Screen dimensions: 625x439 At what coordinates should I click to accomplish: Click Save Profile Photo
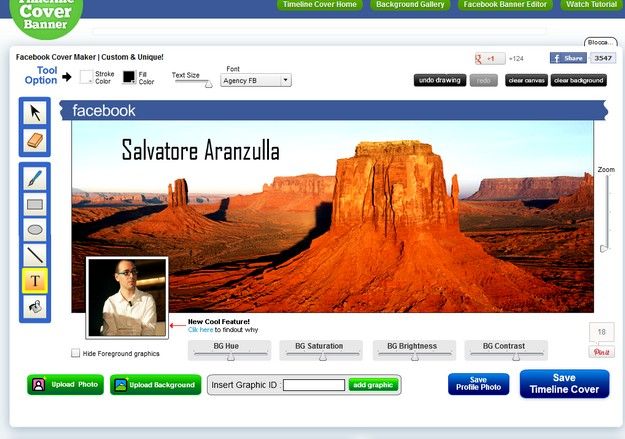[x=478, y=384]
